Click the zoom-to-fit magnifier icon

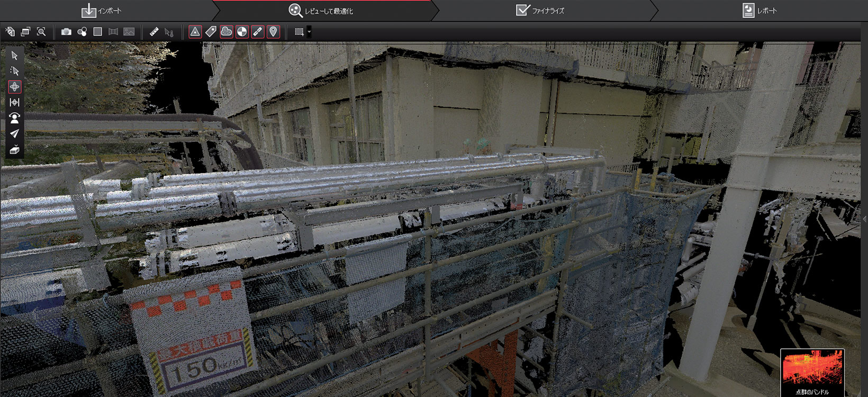point(41,32)
